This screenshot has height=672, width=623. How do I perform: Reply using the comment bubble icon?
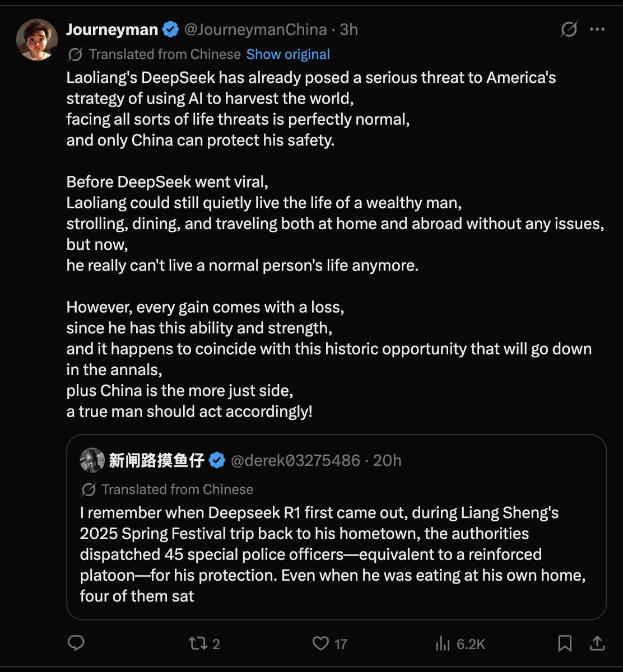pos(76,643)
